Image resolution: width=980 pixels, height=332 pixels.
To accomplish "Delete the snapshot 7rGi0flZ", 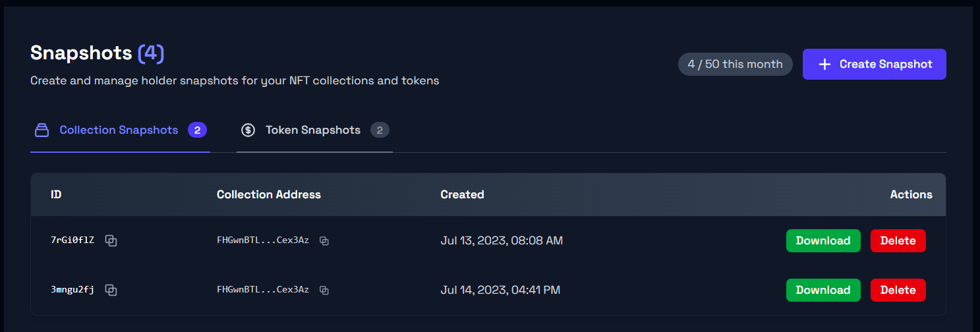I will point(898,240).
